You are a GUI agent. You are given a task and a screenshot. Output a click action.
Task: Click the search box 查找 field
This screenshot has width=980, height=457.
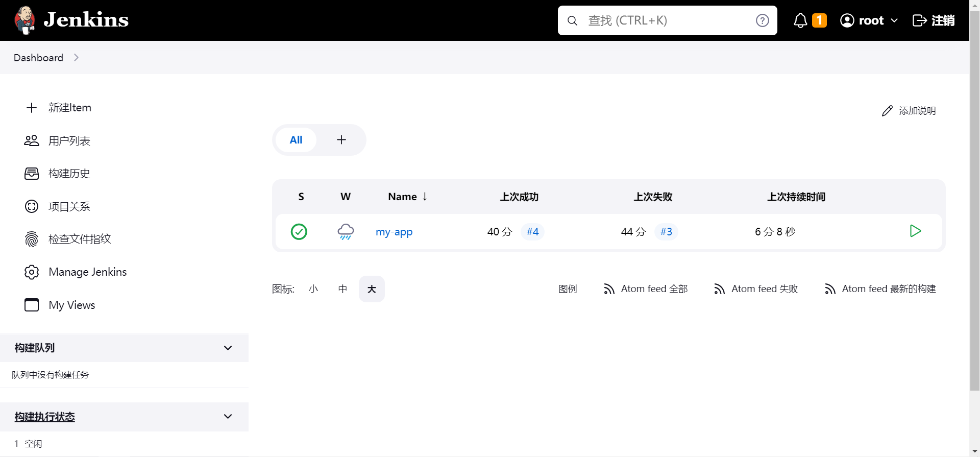tap(664, 20)
